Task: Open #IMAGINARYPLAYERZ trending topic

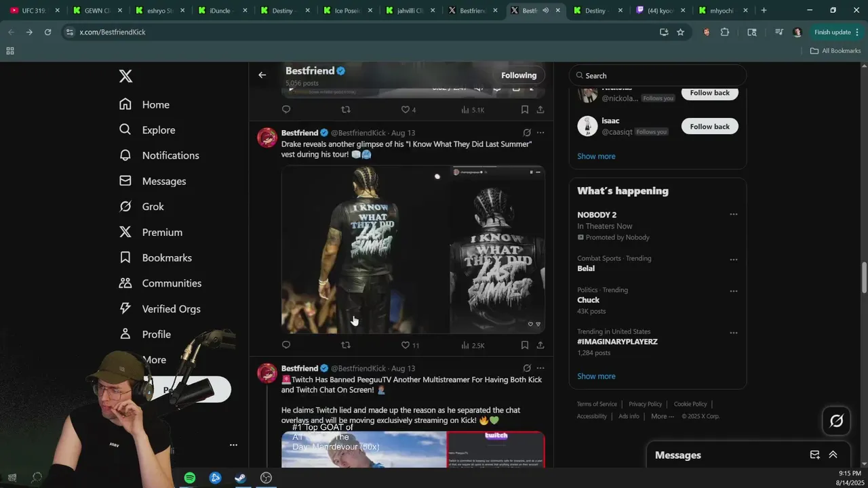Action: (x=617, y=342)
